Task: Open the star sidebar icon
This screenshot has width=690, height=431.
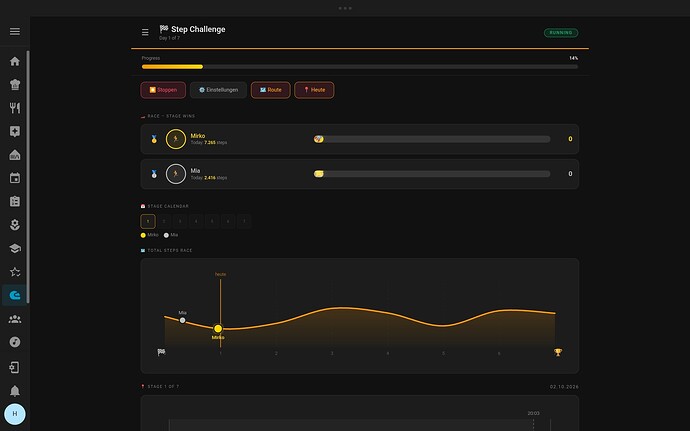Action: click(x=15, y=272)
